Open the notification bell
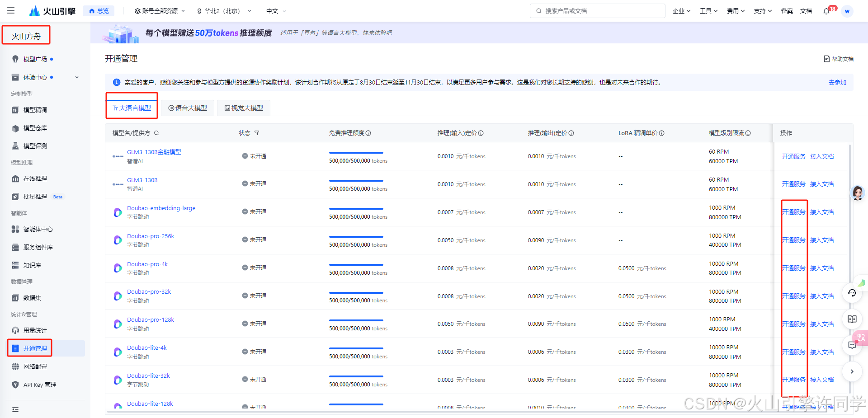The height and width of the screenshot is (418, 868). click(826, 11)
